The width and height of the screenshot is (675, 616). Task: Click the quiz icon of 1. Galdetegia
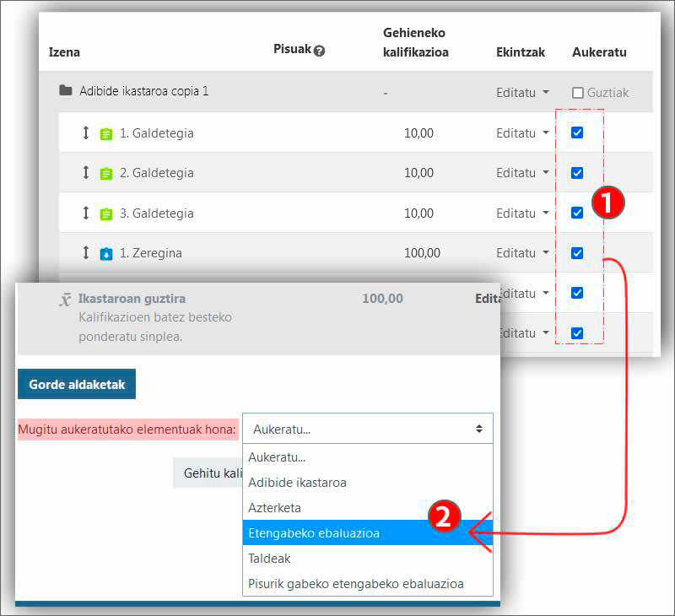click(106, 133)
